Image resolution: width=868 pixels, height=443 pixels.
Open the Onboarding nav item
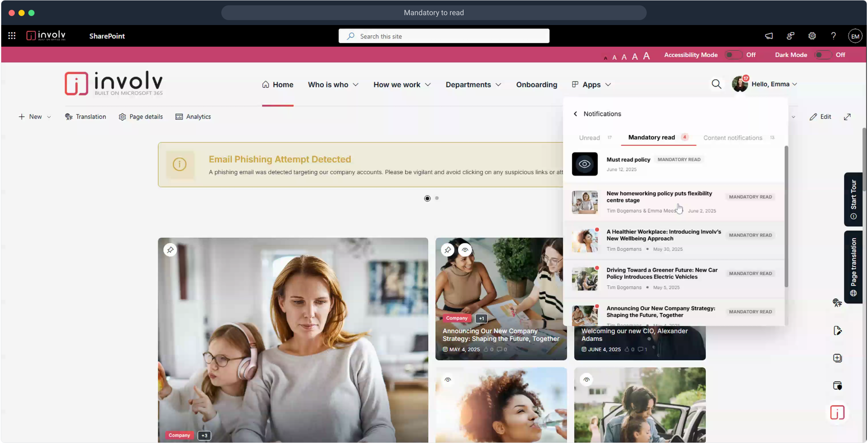537,84
